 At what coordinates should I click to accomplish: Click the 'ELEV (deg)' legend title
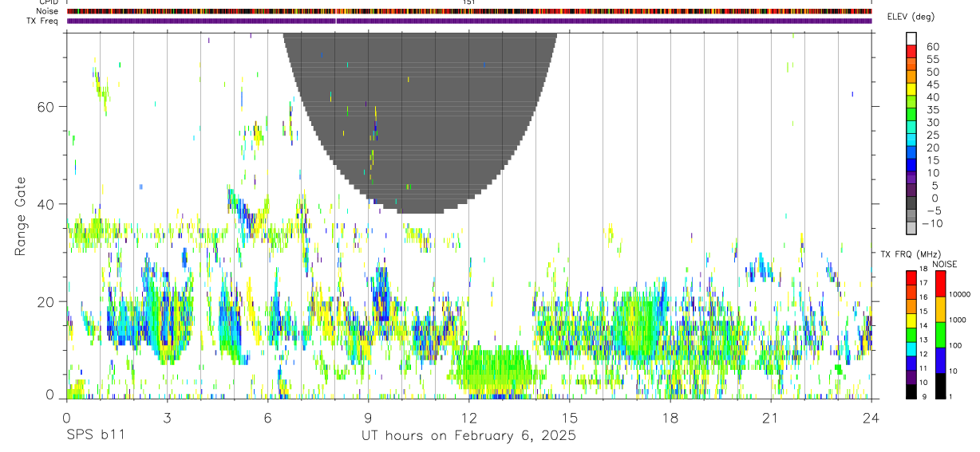pyautogui.click(x=911, y=17)
